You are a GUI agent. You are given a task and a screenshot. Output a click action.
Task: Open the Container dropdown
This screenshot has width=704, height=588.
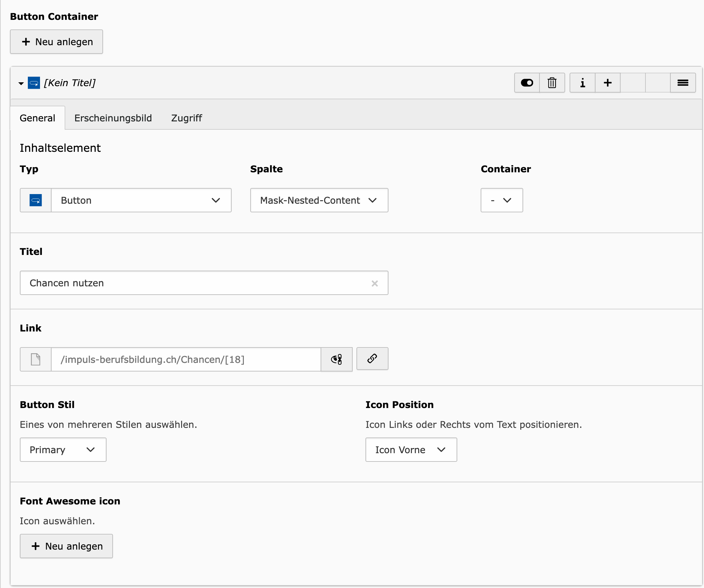coord(501,200)
